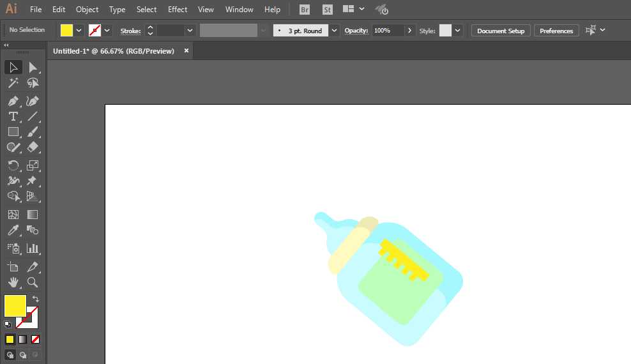Open the Effect menu
This screenshot has height=364, width=631.
tap(178, 10)
